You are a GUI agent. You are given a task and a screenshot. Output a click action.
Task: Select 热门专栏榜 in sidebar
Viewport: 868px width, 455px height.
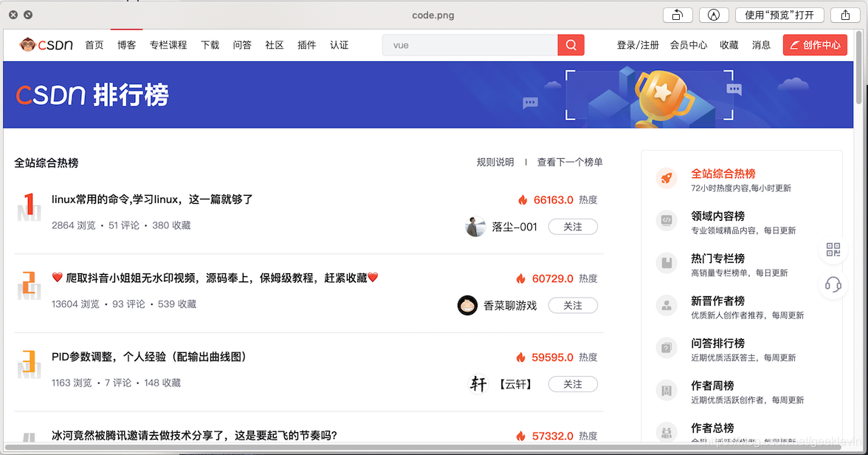point(717,259)
